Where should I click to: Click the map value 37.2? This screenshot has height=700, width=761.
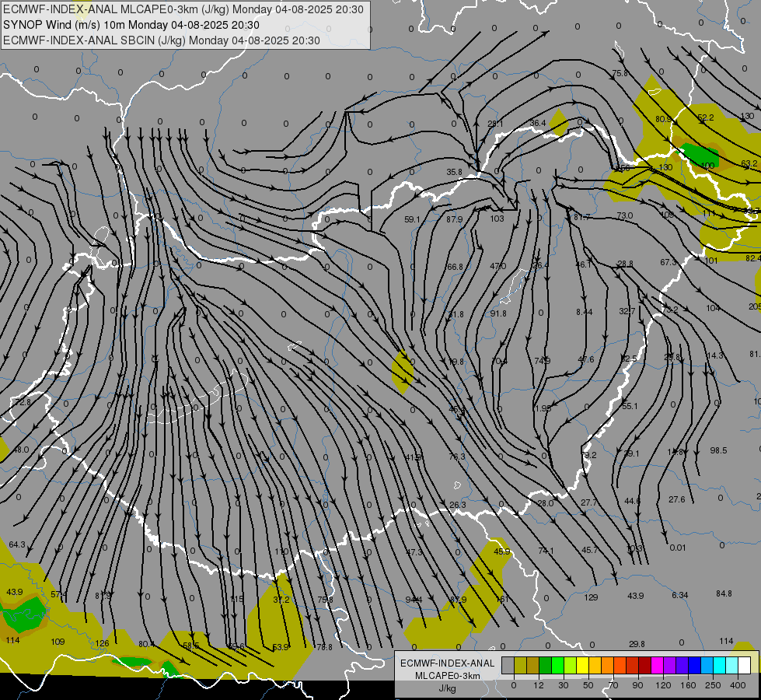281,600
